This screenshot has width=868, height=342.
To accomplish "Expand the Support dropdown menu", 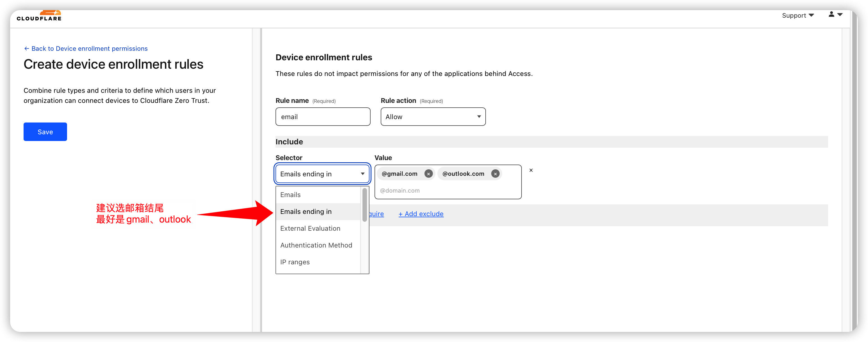I will pos(798,15).
